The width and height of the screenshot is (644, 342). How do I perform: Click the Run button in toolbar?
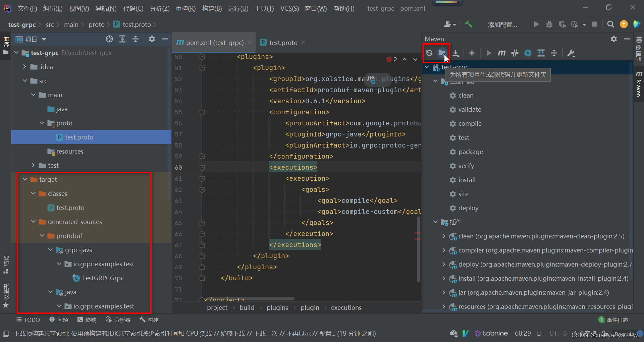click(536, 24)
